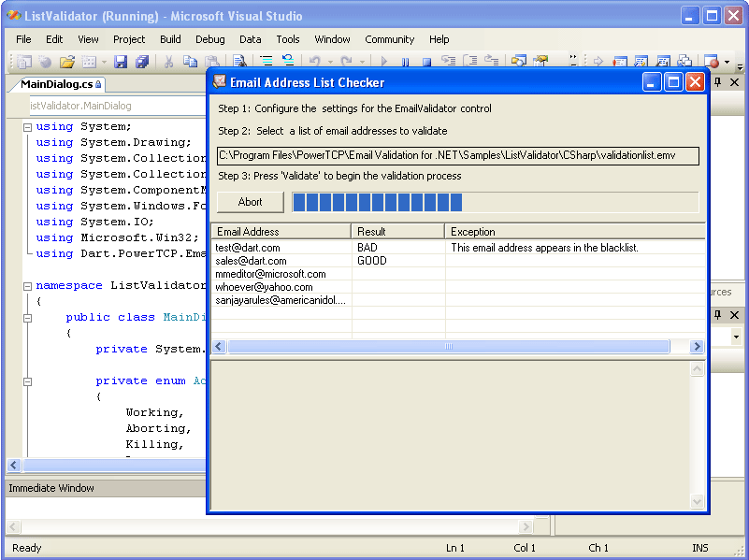749x560 pixels.
Task: Click the Show Next Statement arrow icon
Action: (598, 61)
